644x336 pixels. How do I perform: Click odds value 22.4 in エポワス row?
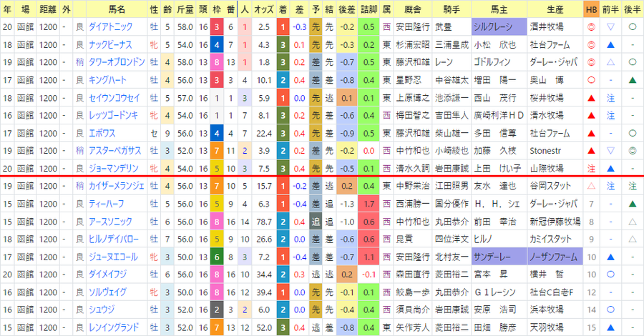click(264, 134)
